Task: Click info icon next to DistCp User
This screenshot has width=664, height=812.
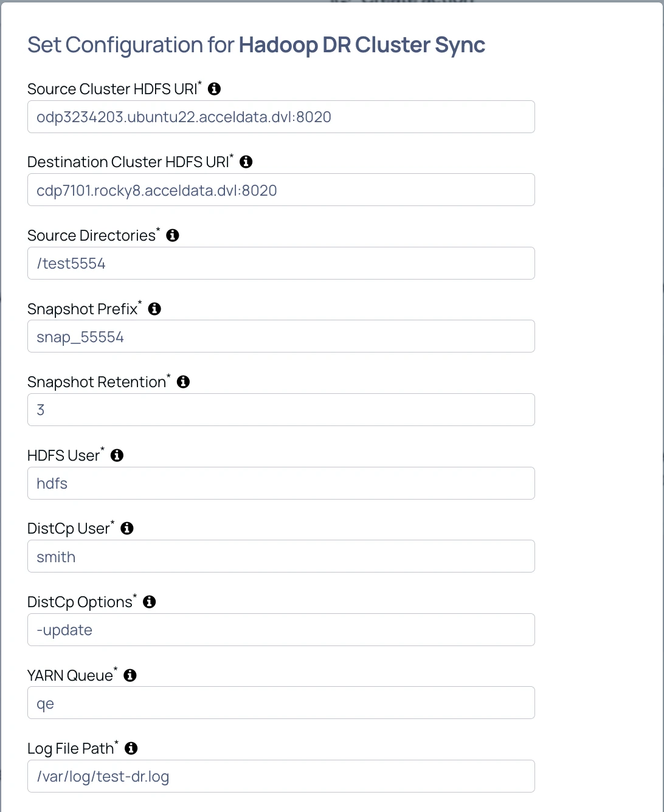Action: coord(126,528)
